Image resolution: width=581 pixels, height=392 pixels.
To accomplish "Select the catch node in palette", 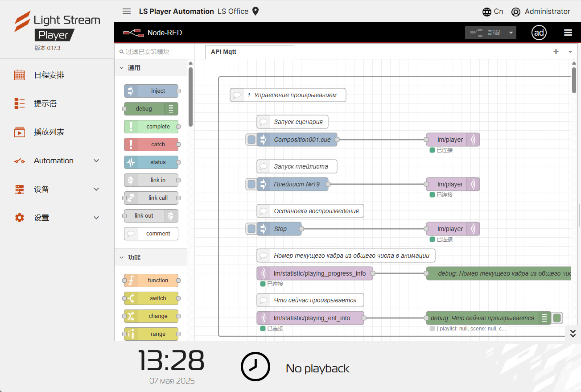I will [151, 144].
